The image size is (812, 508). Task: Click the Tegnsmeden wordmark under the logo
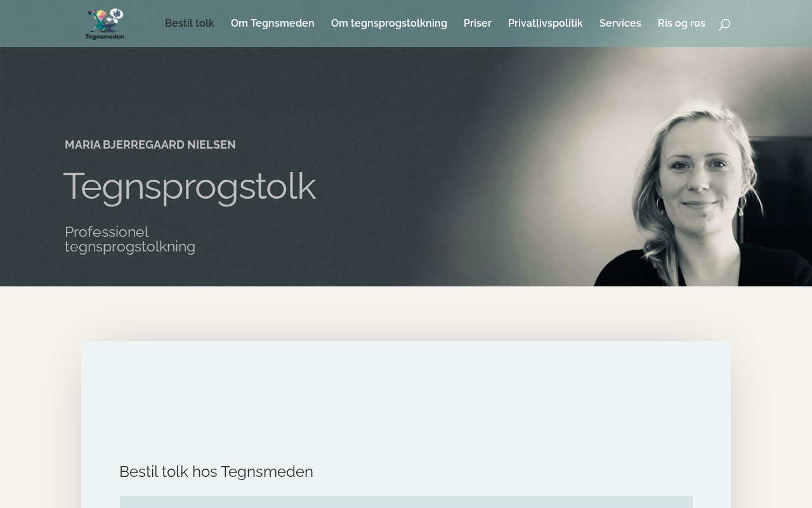105,37
